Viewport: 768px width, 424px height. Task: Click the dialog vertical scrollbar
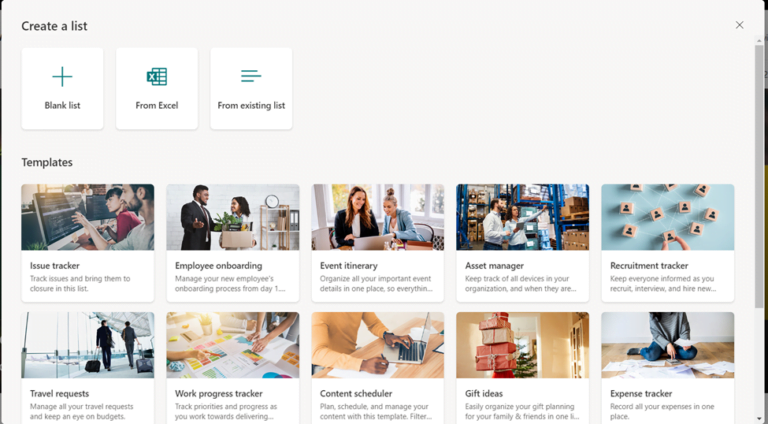[x=759, y=176]
